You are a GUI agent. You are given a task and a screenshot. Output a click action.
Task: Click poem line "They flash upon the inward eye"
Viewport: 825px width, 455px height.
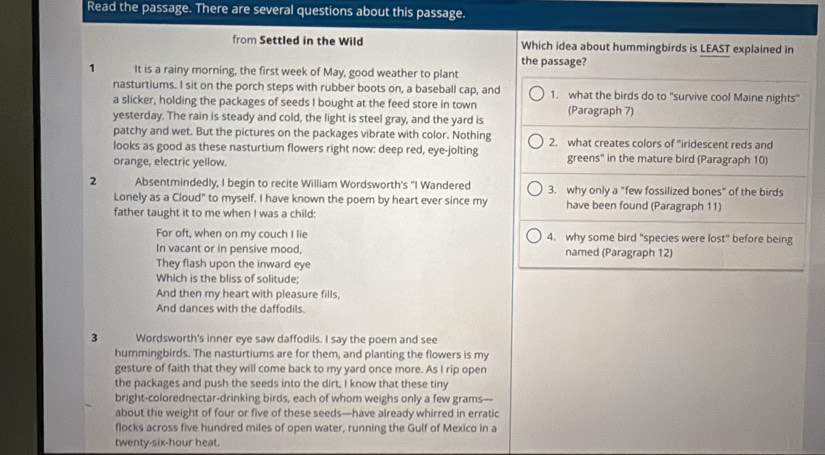click(x=233, y=264)
